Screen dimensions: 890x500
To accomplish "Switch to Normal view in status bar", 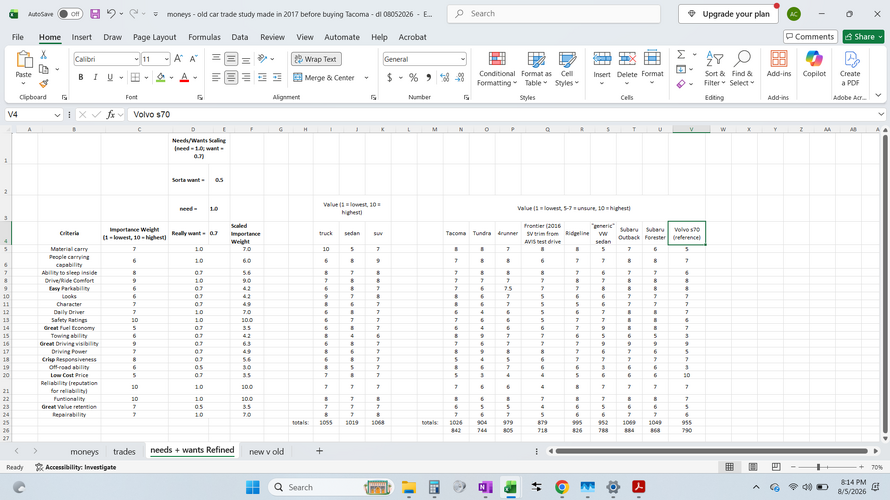I will (x=729, y=467).
